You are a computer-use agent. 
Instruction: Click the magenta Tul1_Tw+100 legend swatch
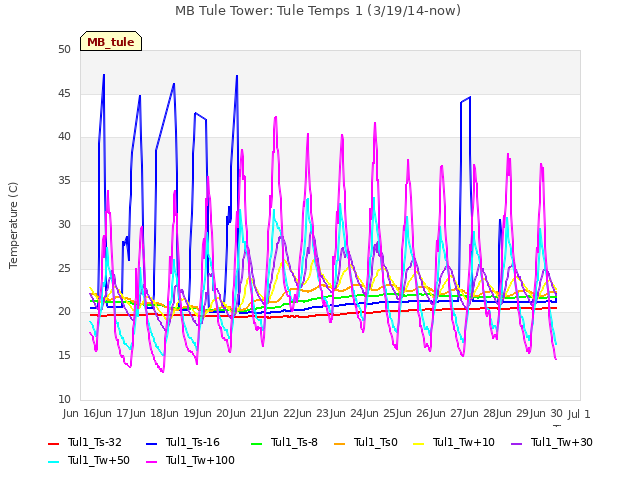pos(151,461)
